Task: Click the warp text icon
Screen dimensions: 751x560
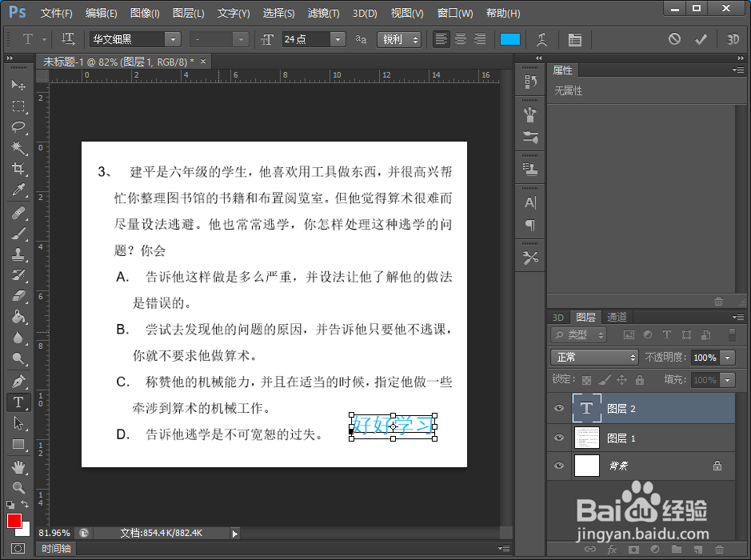Action: pos(541,39)
